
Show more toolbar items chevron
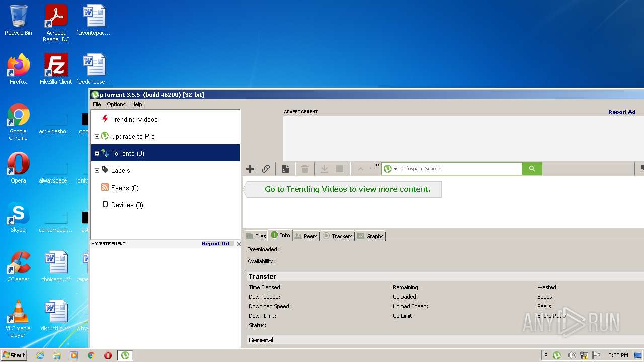[377, 165]
